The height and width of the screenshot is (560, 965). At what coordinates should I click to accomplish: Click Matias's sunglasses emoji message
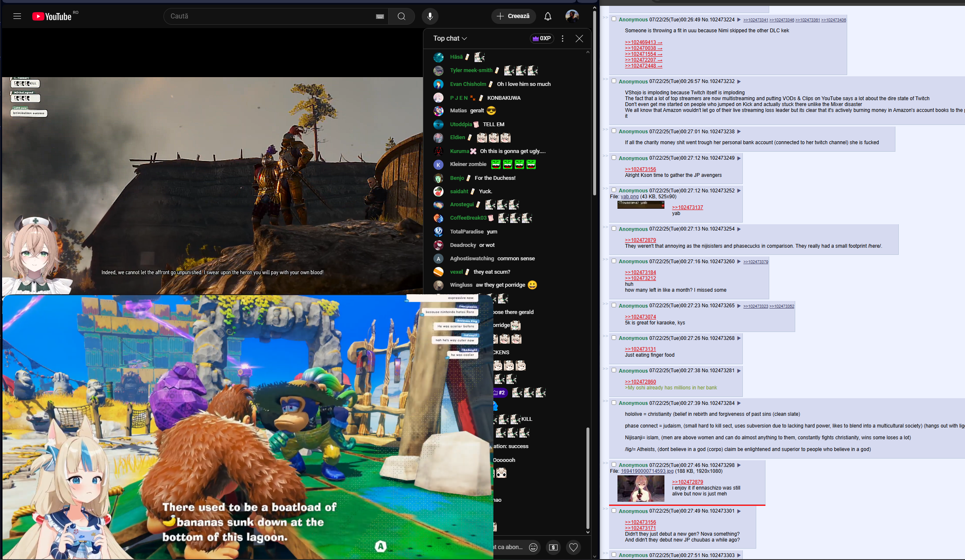tap(491, 111)
